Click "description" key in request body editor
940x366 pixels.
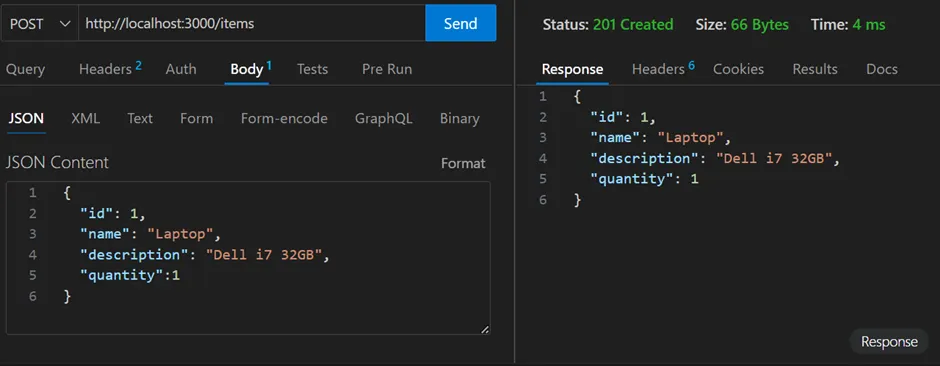pos(135,255)
